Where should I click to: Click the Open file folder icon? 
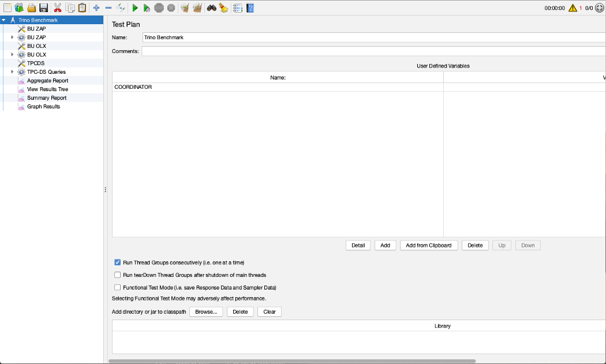(32, 7)
